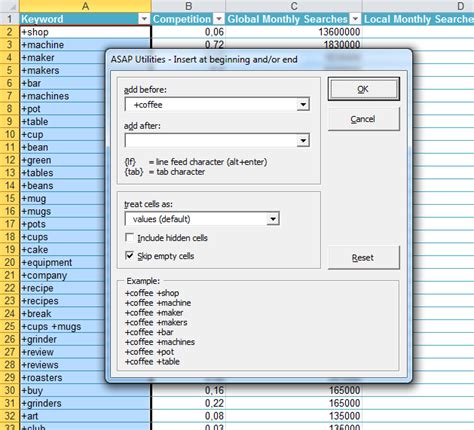This screenshot has height=430, width=474.
Task: Open the Global Monthly Searches filter arrow
Action: [355, 19]
